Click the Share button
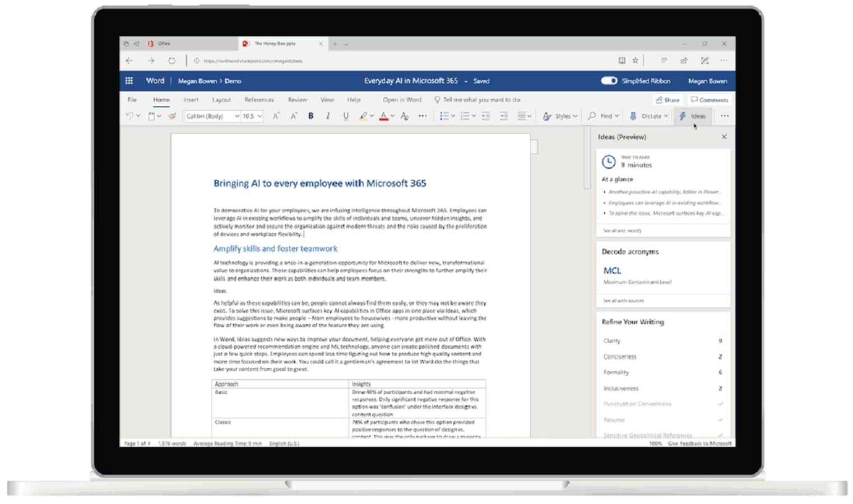 point(667,100)
